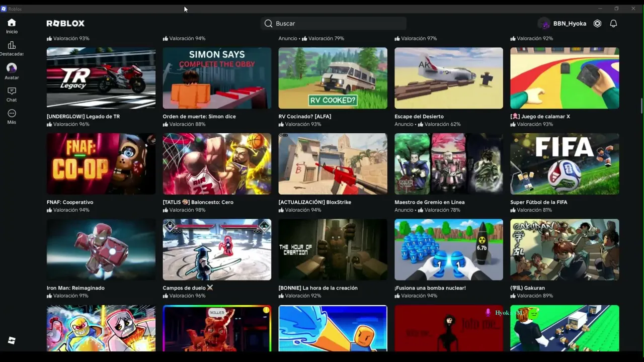The width and height of the screenshot is (644, 362).
Task: Open "Maestro de Gremio en Línea" title
Action: tap(430, 202)
